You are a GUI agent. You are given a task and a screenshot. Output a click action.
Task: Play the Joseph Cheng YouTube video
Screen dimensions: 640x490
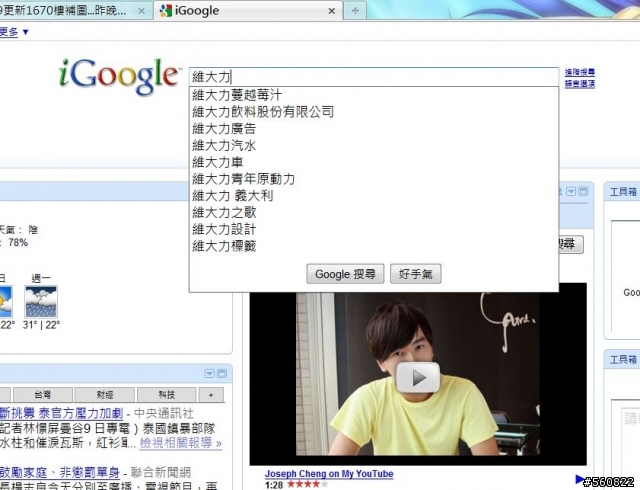click(418, 377)
